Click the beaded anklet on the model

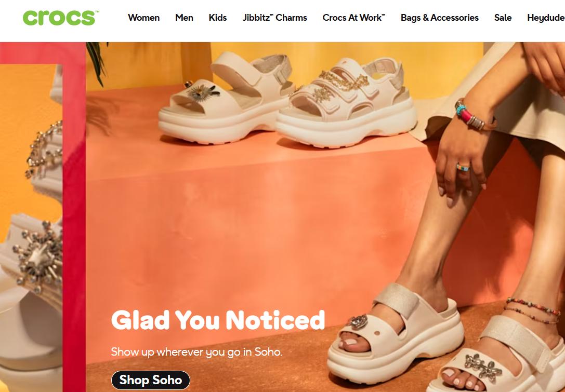[x=533, y=310]
